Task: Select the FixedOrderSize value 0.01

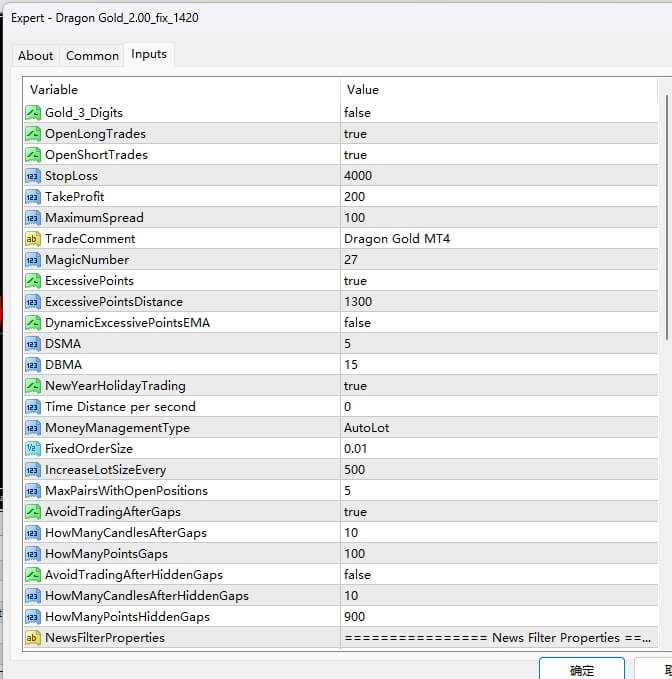Action: tap(355, 449)
